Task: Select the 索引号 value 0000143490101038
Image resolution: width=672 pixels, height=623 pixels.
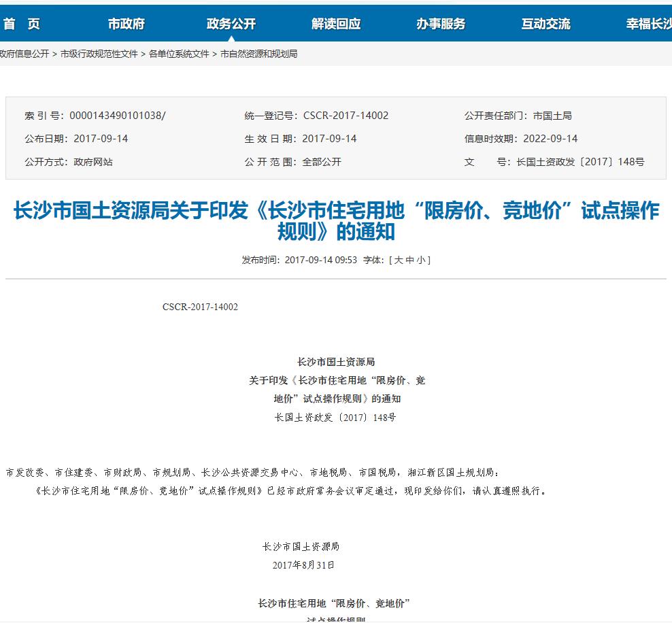Action: (119, 116)
